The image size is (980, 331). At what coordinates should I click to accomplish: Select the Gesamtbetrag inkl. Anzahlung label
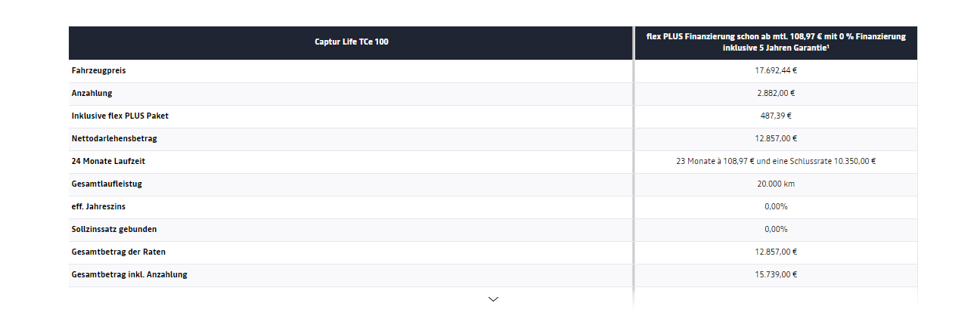[129, 275]
